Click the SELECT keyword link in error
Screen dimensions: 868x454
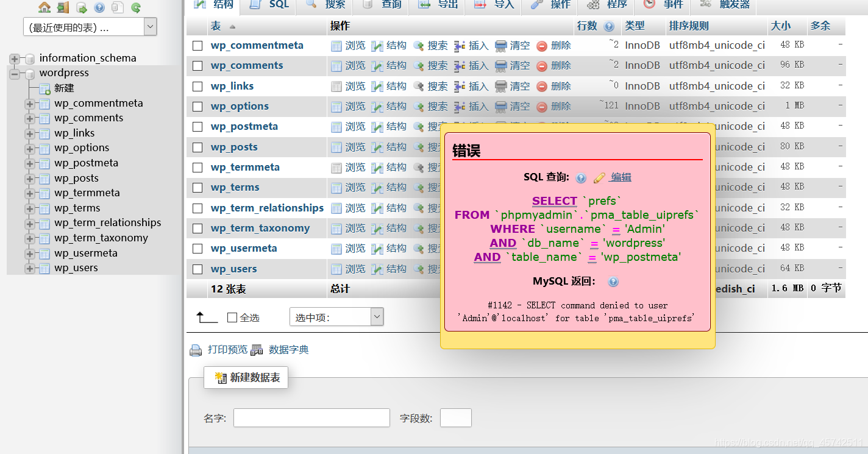554,200
